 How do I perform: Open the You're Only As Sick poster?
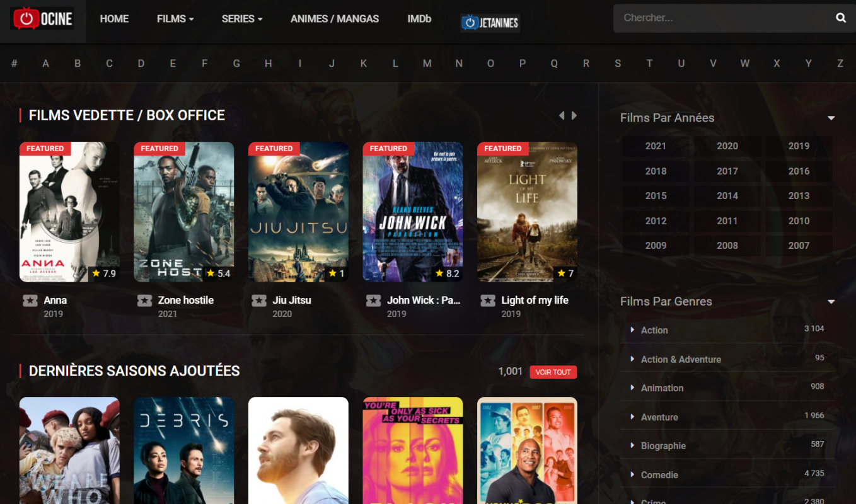coord(413,450)
